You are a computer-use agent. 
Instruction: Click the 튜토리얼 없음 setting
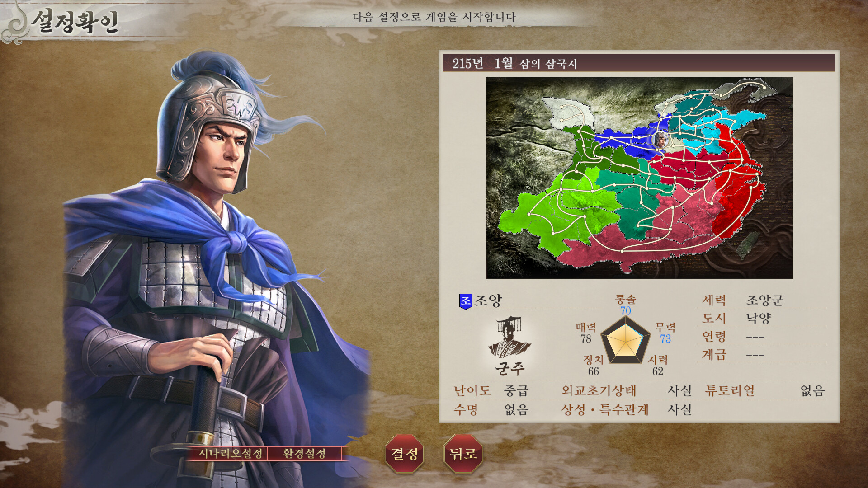pyautogui.click(x=765, y=390)
